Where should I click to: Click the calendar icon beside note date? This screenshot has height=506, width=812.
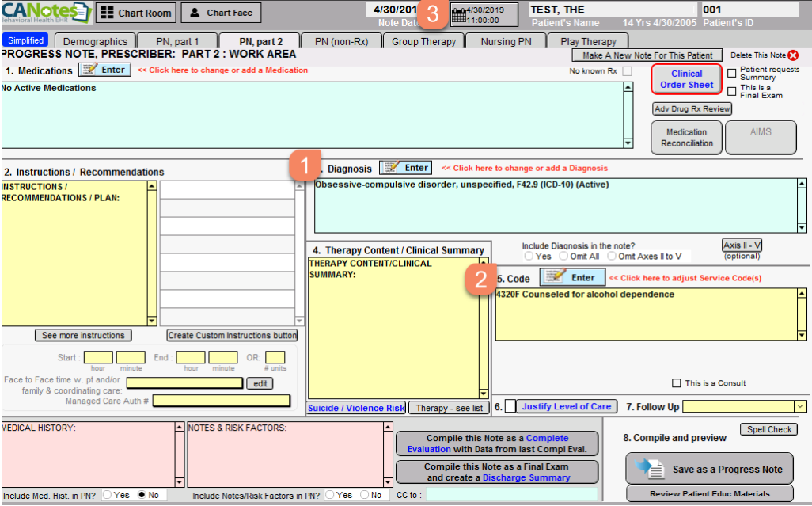coord(458,16)
